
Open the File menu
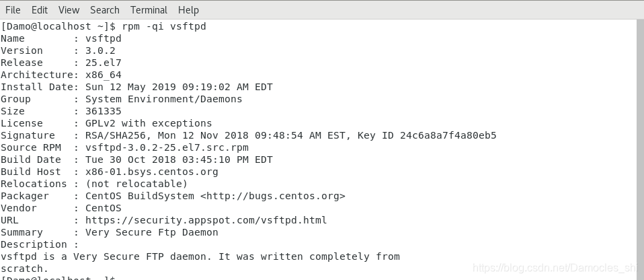pyautogui.click(x=13, y=9)
